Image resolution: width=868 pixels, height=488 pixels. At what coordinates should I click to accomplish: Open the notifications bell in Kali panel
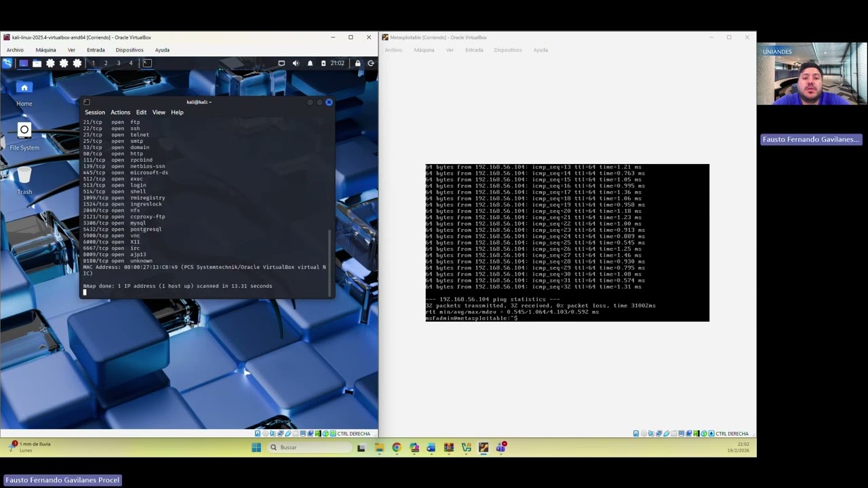310,63
